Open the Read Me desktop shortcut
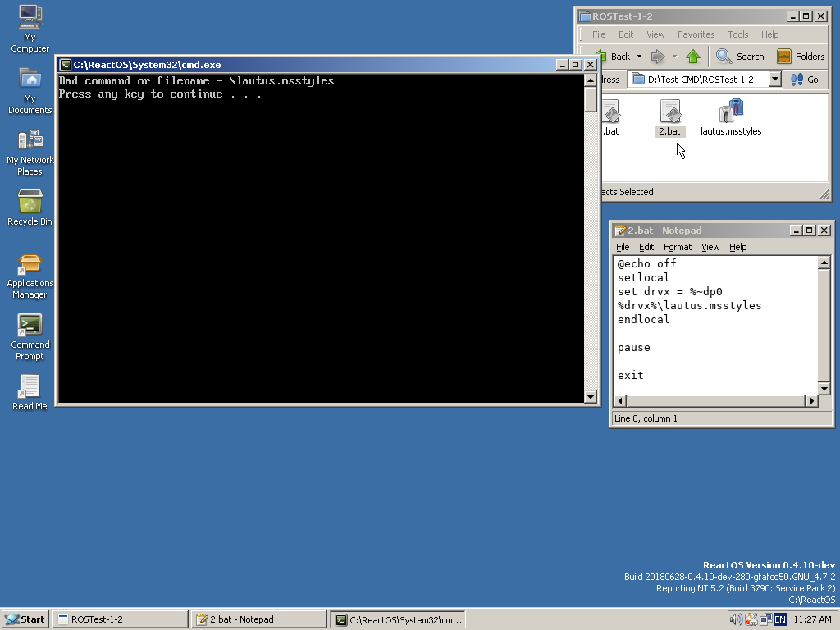This screenshot has width=840, height=630. (x=30, y=387)
